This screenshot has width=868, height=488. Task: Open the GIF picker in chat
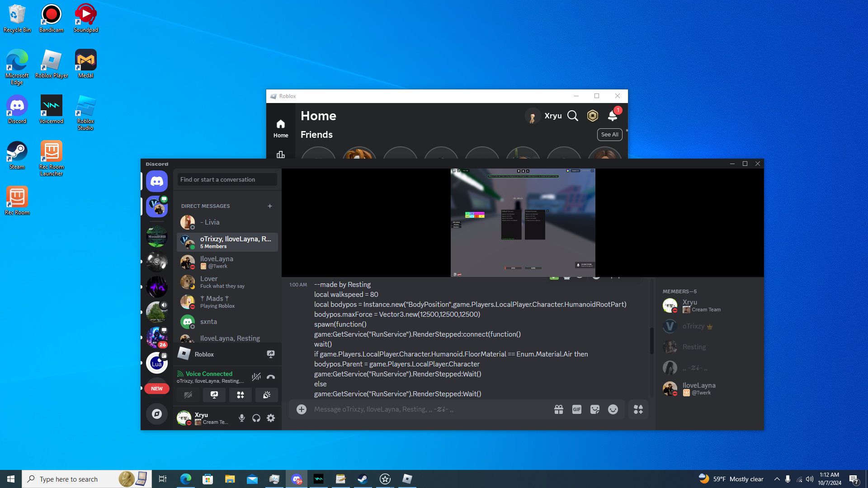click(577, 409)
